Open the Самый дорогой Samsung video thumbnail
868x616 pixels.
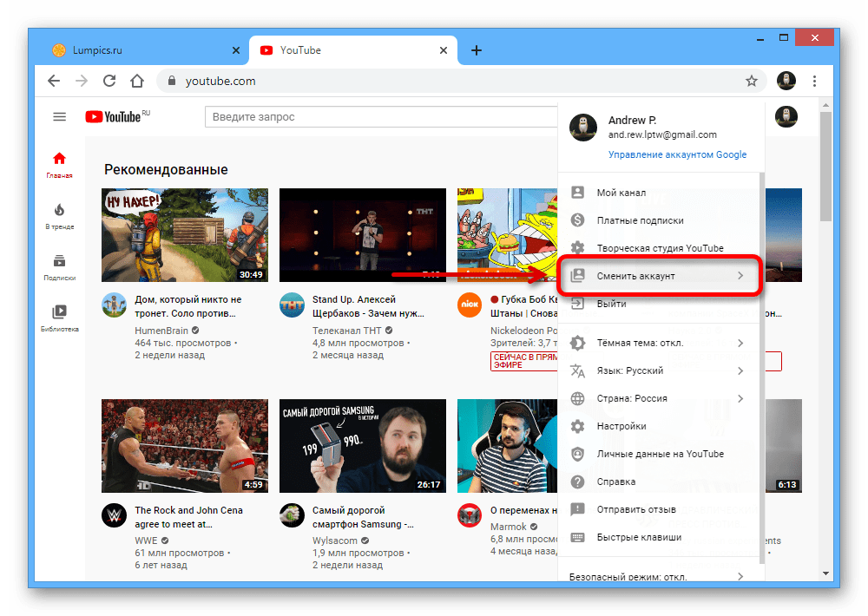pyautogui.click(x=362, y=446)
